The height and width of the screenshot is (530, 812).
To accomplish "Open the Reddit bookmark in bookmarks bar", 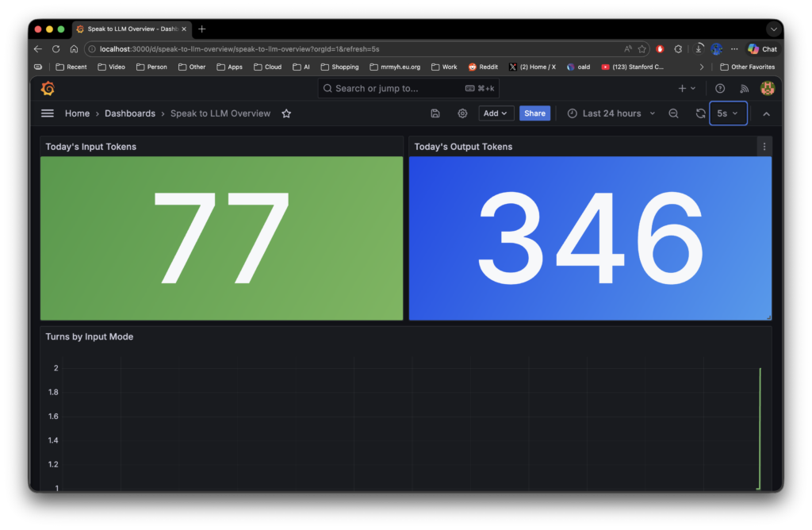I will 483,67.
